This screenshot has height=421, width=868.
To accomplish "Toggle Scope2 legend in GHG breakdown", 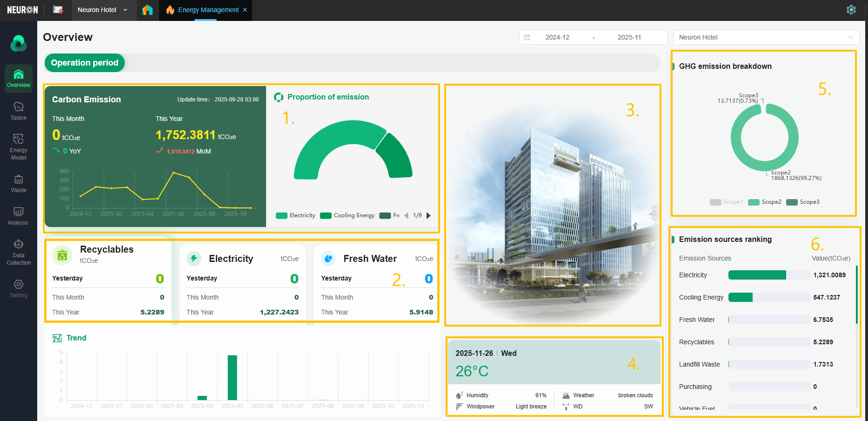I will 764,202.
